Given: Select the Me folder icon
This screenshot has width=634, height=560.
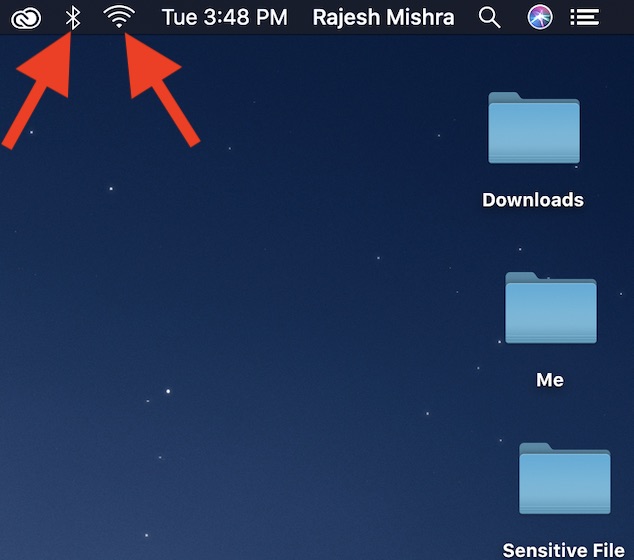Looking at the screenshot, I should coord(551,308).
